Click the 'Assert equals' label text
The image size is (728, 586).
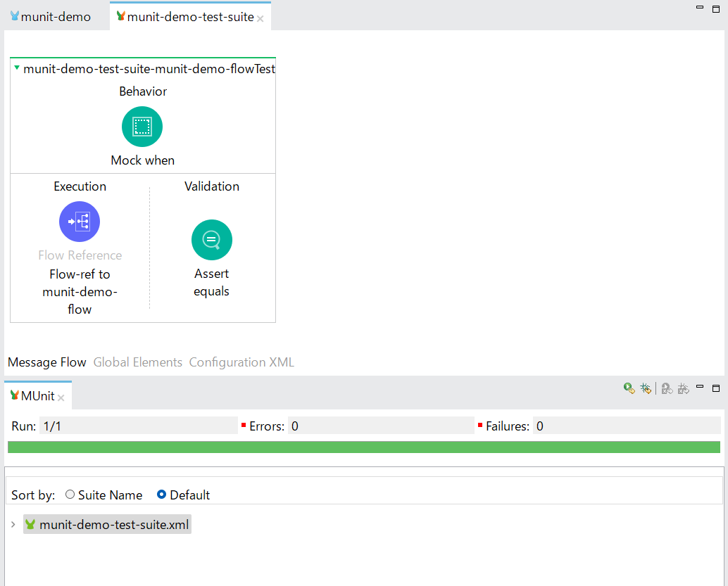point(212,282)
